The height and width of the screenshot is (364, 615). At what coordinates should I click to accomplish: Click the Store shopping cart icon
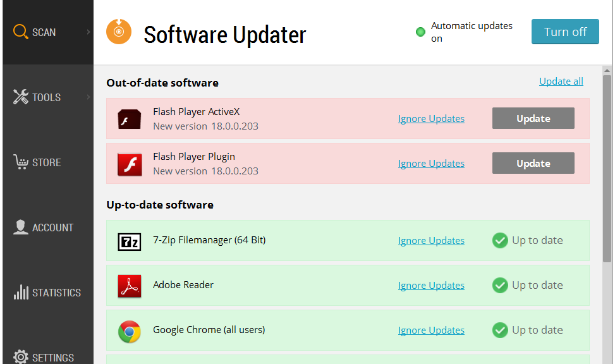21,162
